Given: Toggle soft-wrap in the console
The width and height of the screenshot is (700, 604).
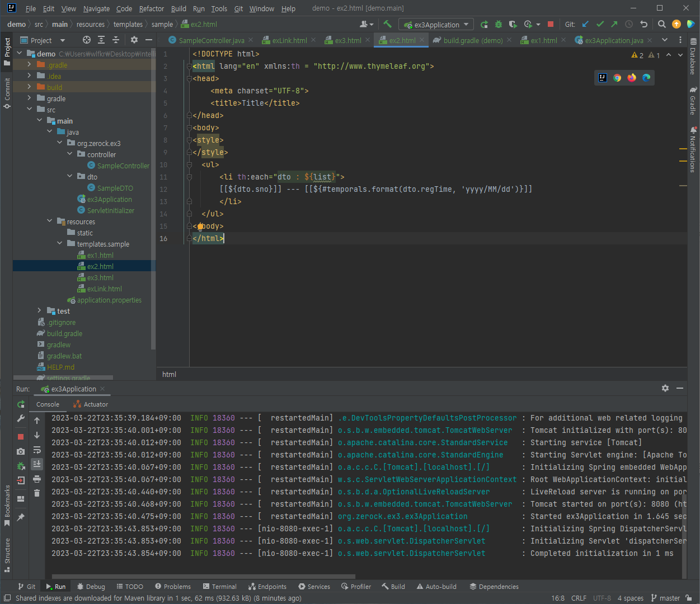Looking at the screenshot, I should click(x=37, y=450).
